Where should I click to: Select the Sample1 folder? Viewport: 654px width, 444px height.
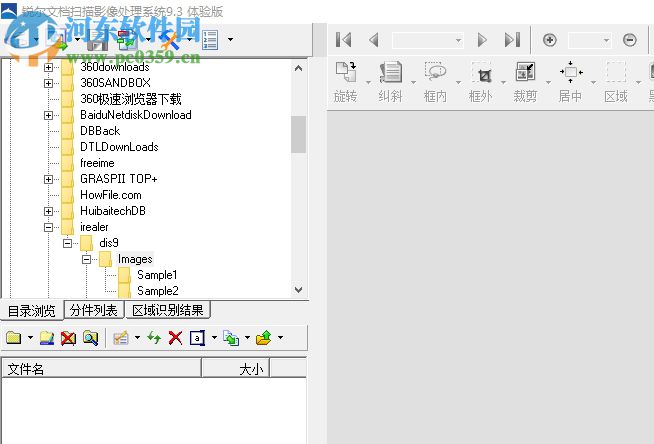(157, 275)
